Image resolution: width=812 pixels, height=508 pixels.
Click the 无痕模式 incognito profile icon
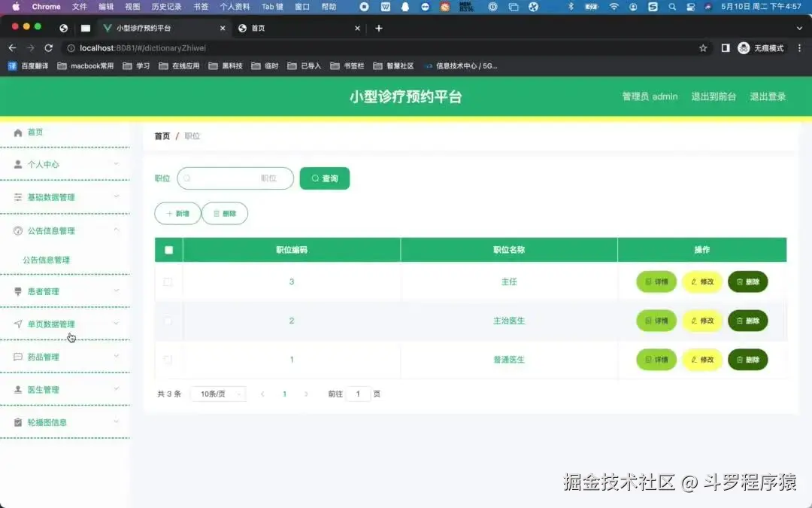[x=744, y=47]
